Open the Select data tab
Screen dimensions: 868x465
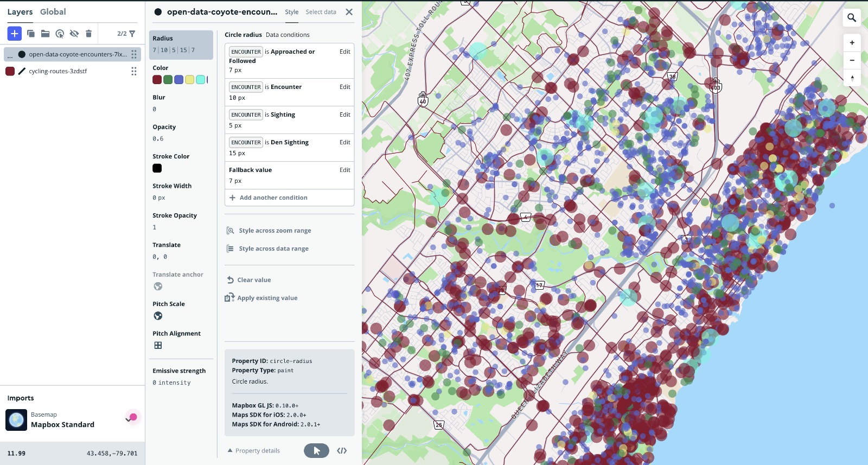321,12
